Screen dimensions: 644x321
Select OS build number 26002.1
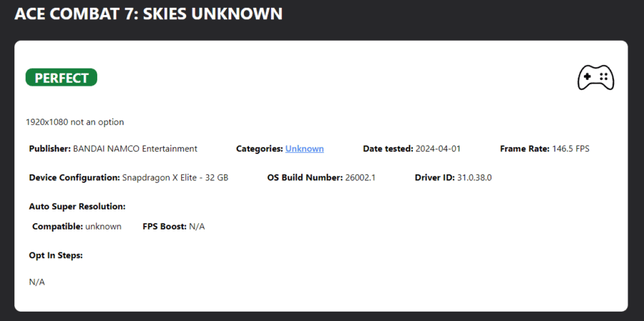tap(360, 178)
